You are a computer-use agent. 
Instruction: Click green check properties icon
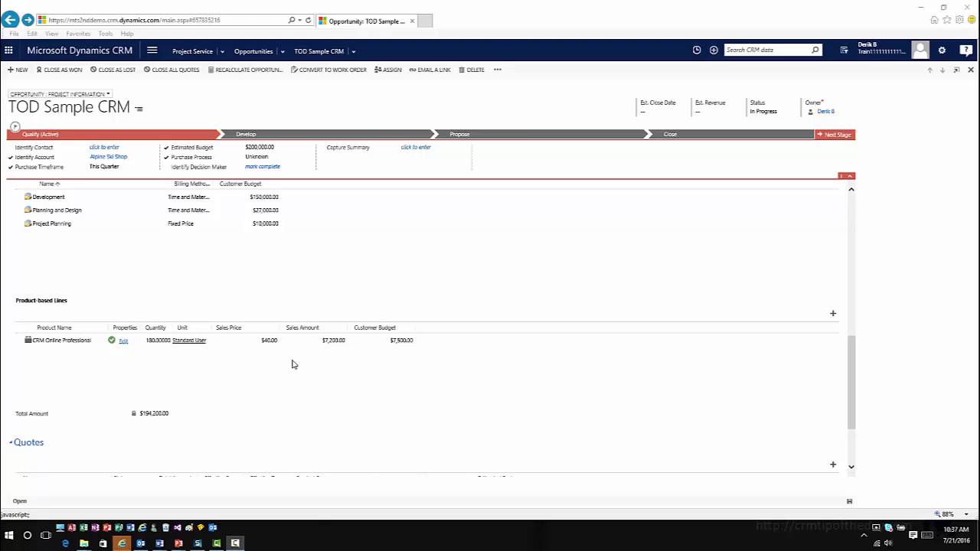112,340
